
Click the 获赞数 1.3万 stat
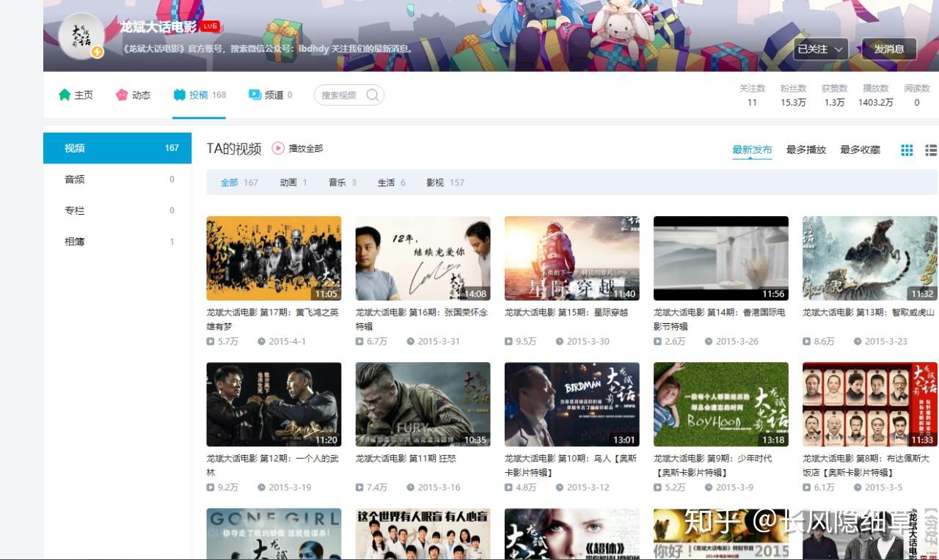834,95
